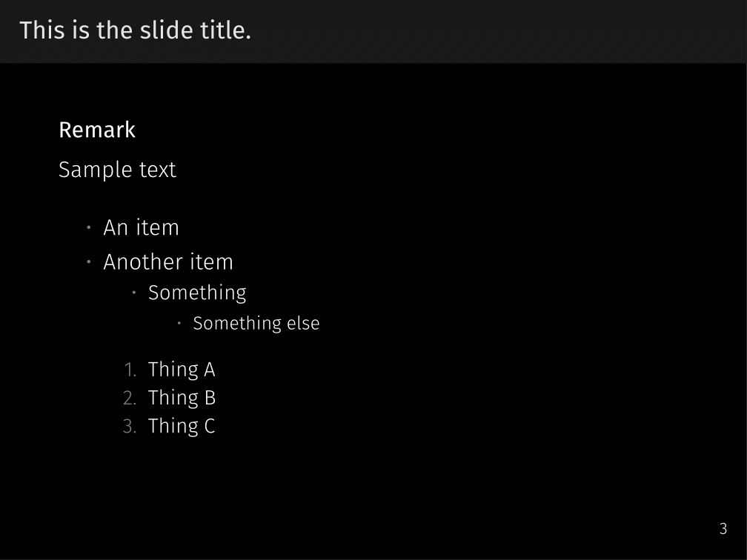Select the "An item" bullet text
This screenshot has width=747, height=560.
[x=141, y=227]
